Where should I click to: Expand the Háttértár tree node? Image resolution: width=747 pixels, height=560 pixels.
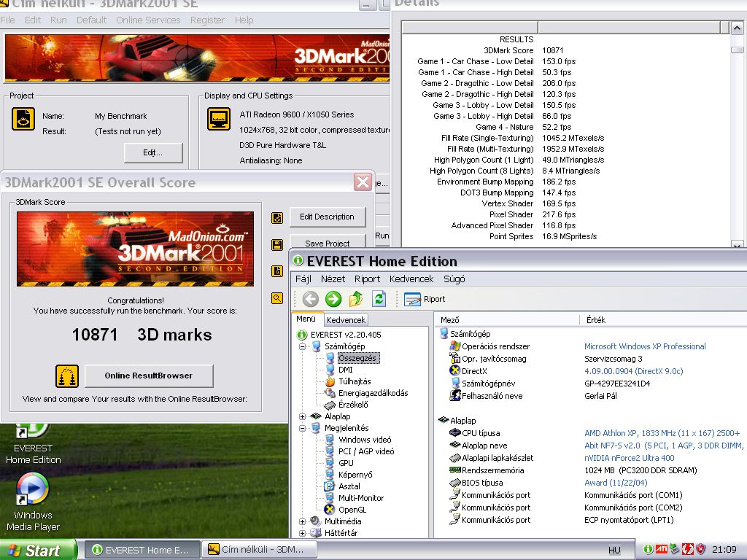302,533
